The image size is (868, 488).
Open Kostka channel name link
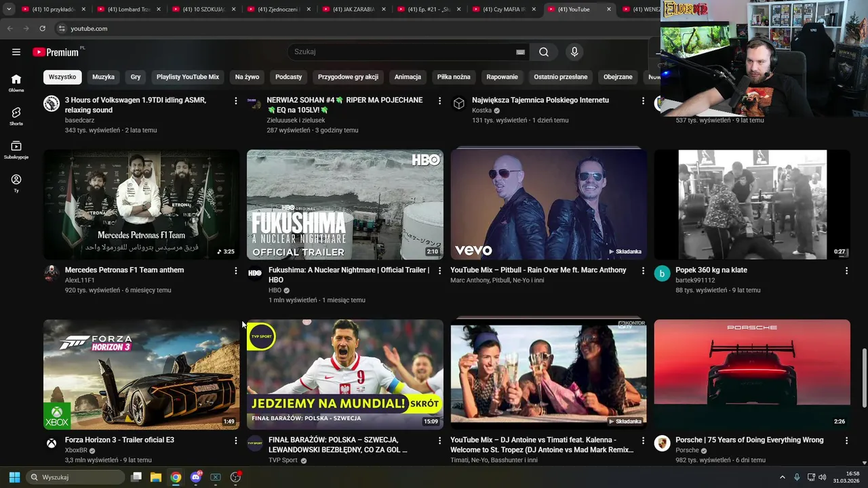(x=481, y=110)
